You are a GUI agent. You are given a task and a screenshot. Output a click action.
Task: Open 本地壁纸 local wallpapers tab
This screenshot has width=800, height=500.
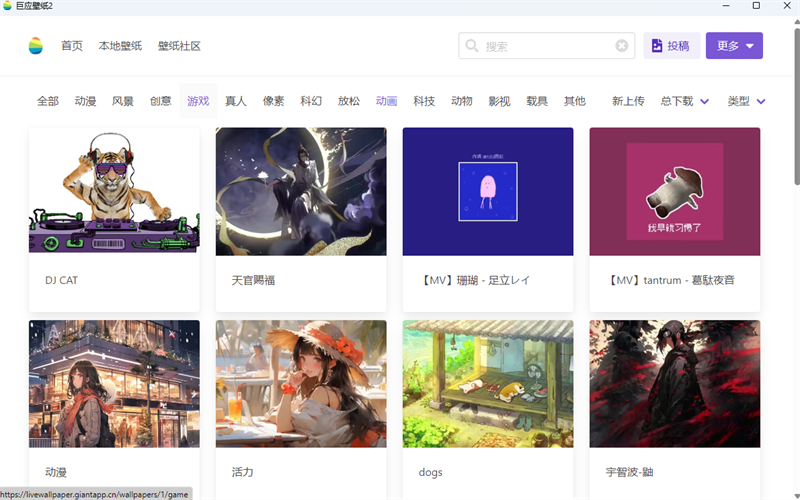coord(120,46)
